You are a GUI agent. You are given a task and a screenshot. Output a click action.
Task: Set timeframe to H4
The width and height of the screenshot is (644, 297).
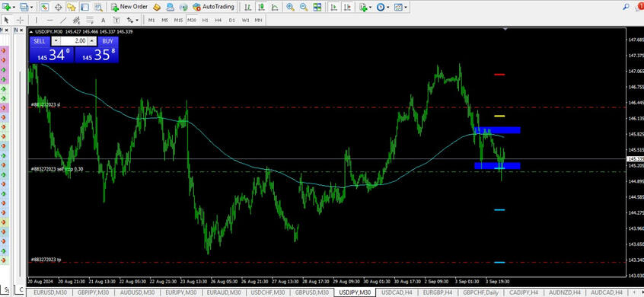[218, 20]
